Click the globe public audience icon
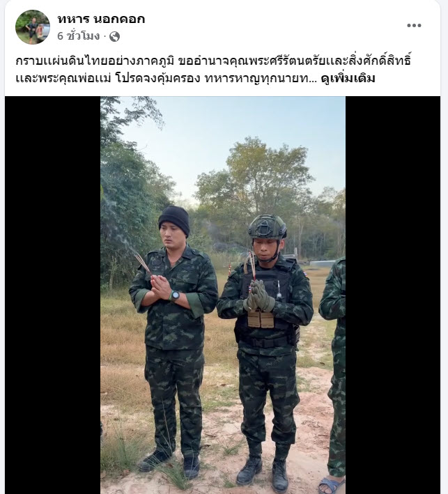 tap(114, 37)
